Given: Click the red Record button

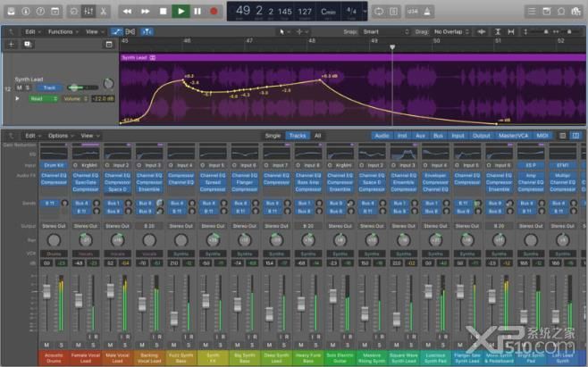Looking at the screenshot, I should [x=214, y=12].
